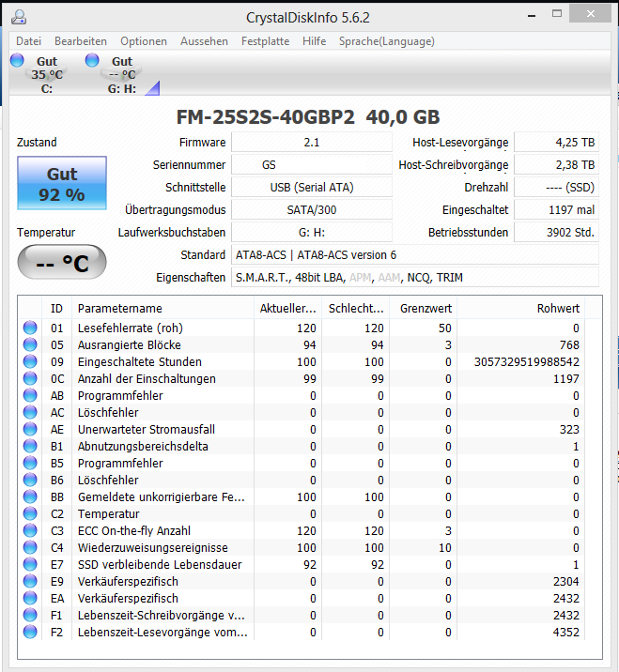Click the blue status orb of drive G: H:
The image size is (619, 672).
pos(92,60)
